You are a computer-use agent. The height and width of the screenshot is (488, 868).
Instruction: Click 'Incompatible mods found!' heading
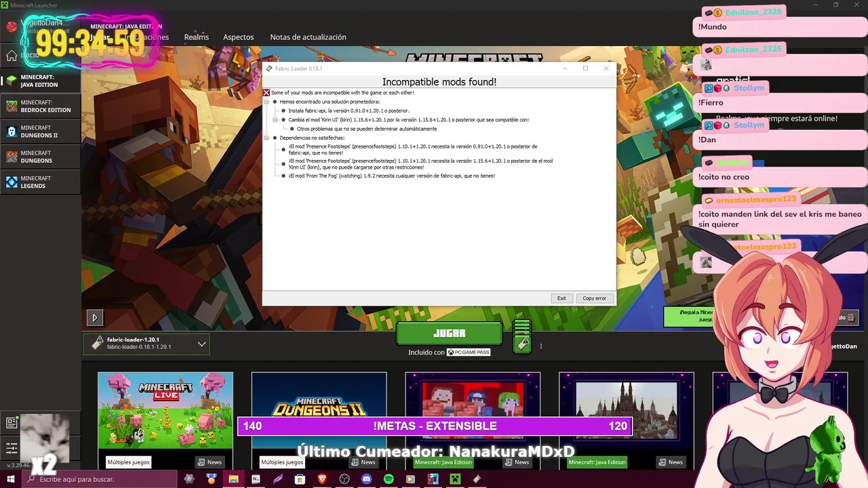coord(439,82)
